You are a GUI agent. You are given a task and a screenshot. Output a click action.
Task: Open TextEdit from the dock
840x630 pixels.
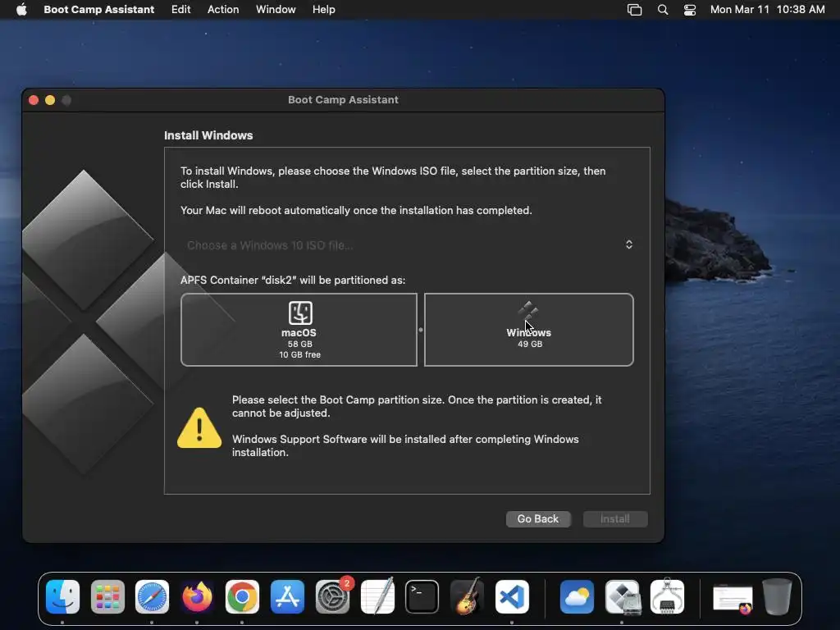[377, 596]
